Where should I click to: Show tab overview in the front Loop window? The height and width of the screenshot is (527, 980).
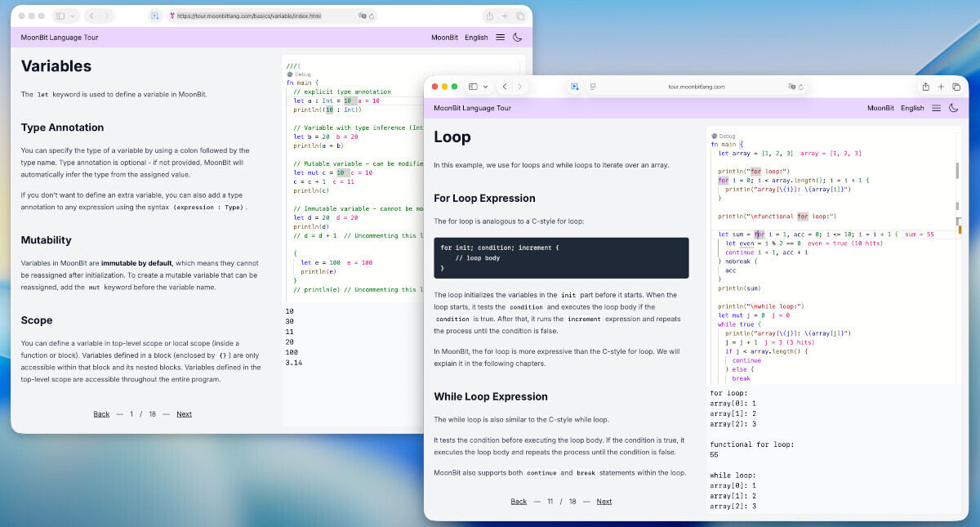point(956,87)
